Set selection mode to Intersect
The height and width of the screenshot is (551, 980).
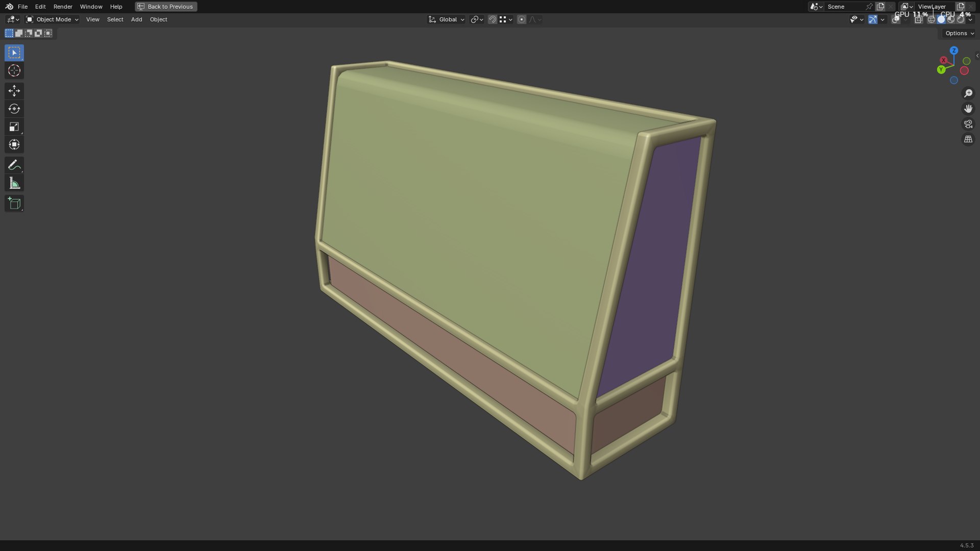click(x=48, y=33)
